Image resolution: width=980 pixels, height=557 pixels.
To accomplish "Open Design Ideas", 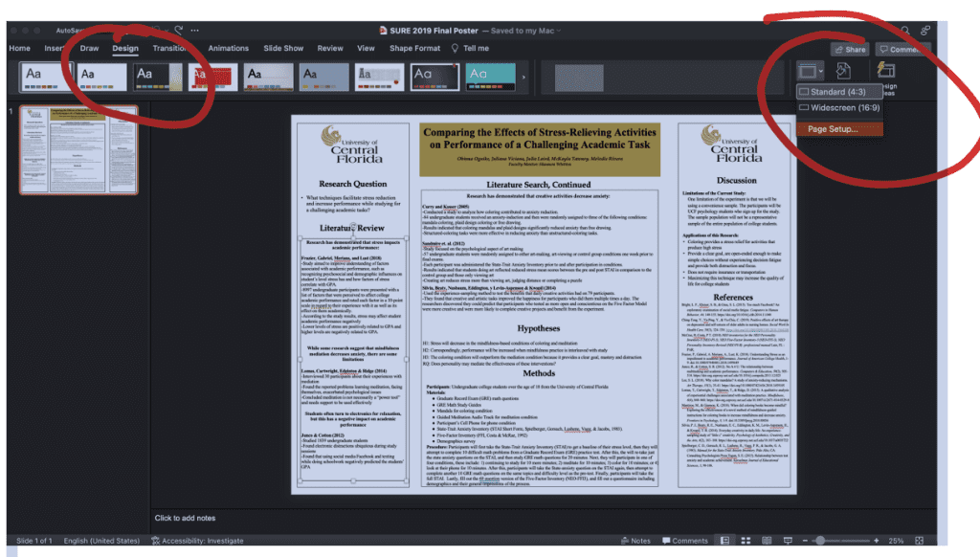I will click(x=886, y=77).
